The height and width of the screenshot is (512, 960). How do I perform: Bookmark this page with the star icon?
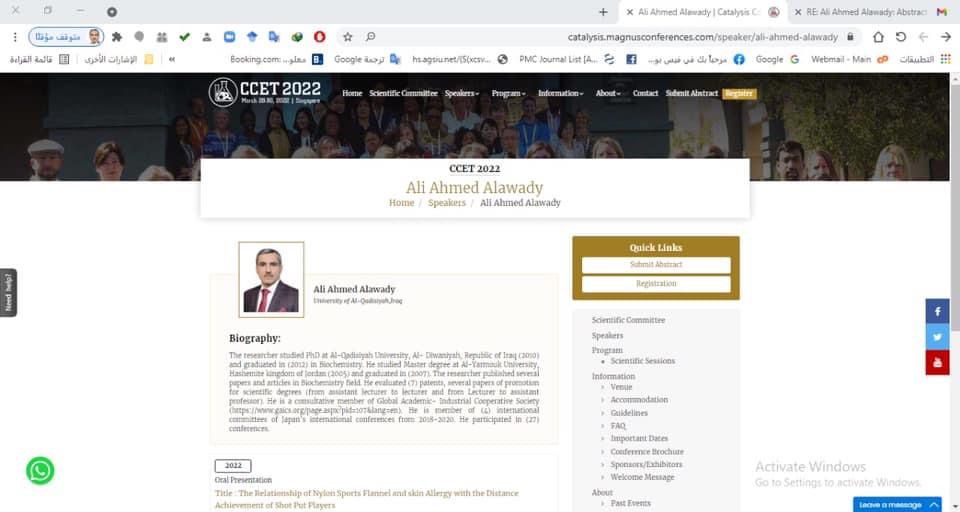[348, 37]
